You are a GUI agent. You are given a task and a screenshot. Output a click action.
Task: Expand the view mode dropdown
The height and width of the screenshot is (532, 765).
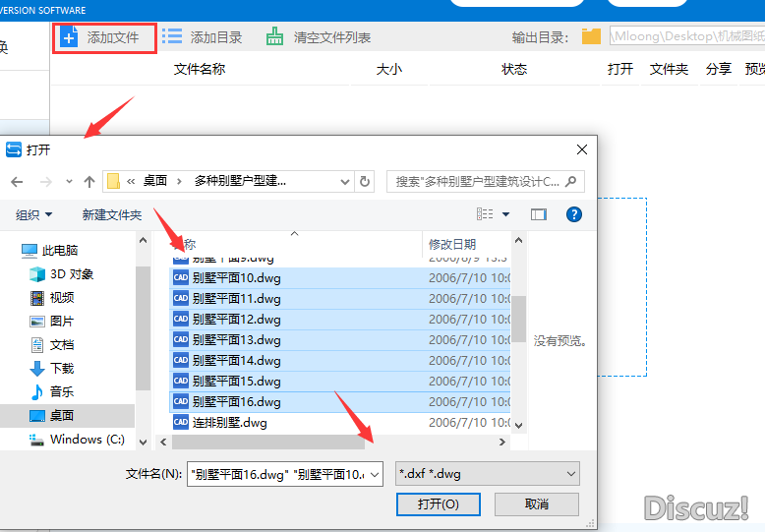tap(506, 214)
